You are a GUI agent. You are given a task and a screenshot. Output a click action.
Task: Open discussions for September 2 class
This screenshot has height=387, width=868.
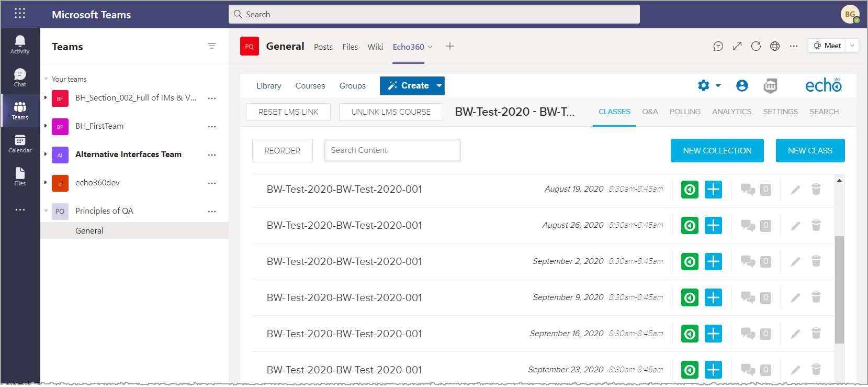(748, 261)
